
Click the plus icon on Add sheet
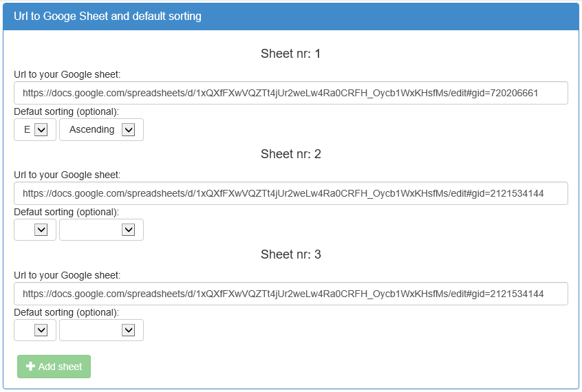(x=30, y=367)
